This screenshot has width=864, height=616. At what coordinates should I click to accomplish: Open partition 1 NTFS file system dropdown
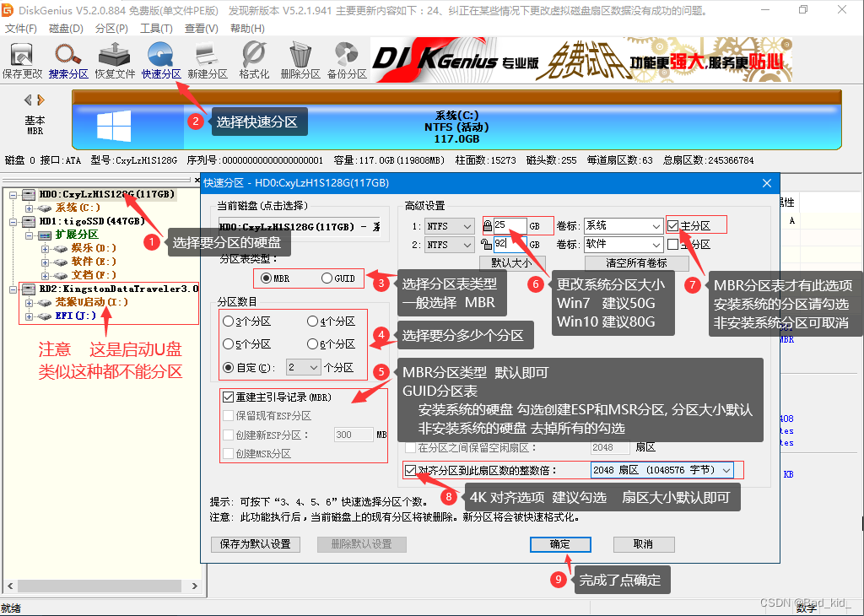(449, 226)
